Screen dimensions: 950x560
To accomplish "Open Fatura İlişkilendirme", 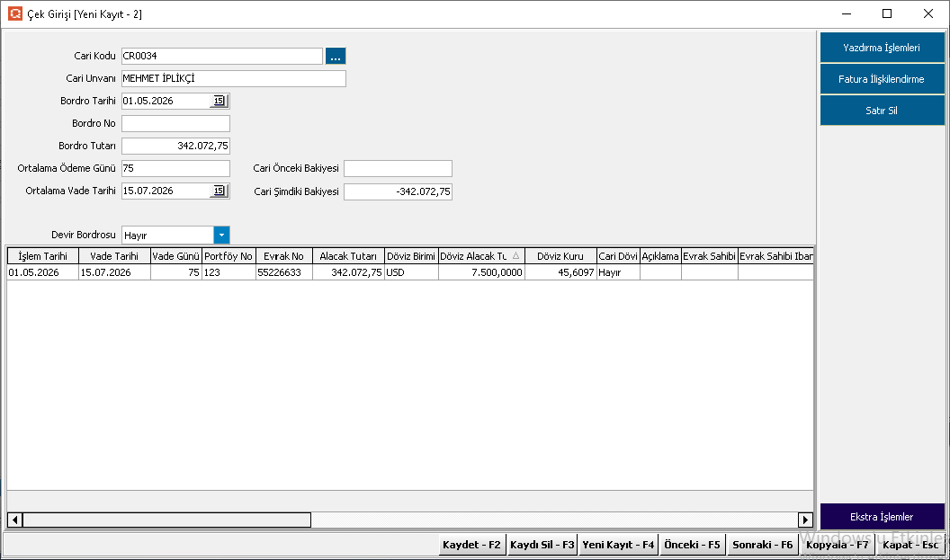I will [882, 79].
